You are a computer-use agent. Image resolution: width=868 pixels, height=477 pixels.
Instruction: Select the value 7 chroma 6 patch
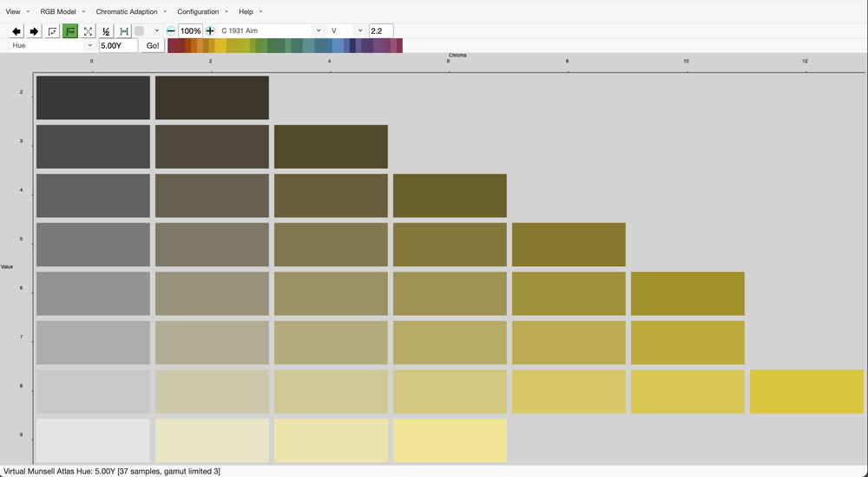(x=450, y=343)
